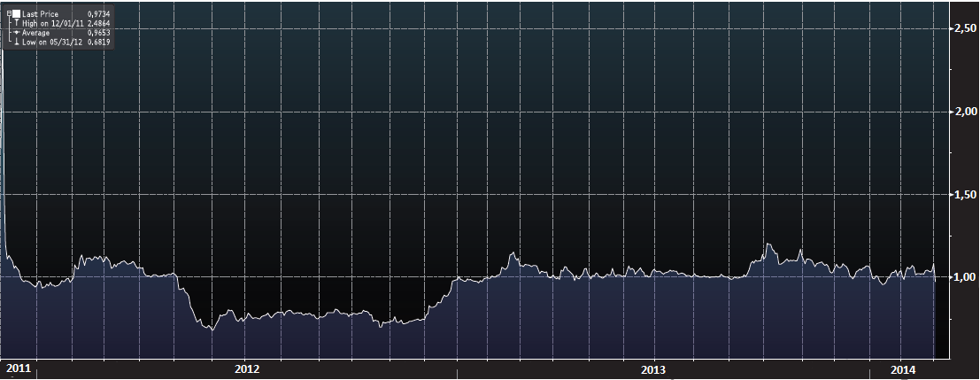Screen dimensions: 980x380
Task: Click the 2,50 price axis label
Action: (x=966, y=28)
